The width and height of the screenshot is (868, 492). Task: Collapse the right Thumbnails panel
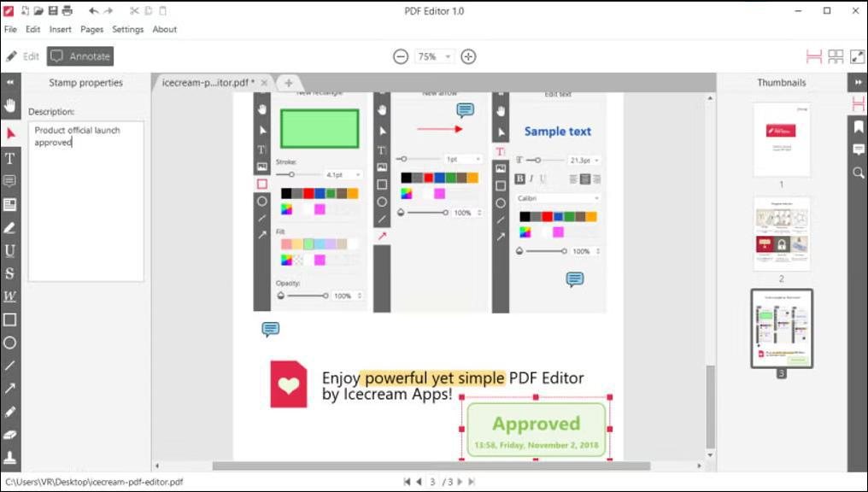pos(858,83)
